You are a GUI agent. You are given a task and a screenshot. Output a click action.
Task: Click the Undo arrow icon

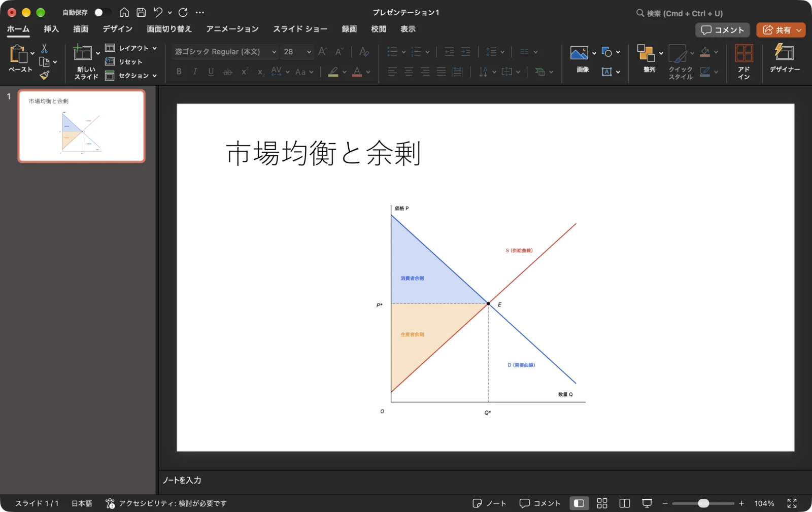pos(158,12)
